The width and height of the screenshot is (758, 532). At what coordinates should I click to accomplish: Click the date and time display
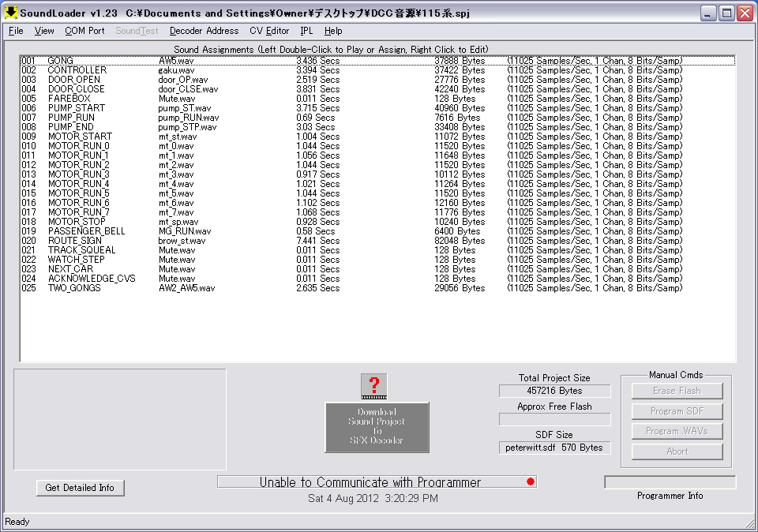(x=373, y=498)
